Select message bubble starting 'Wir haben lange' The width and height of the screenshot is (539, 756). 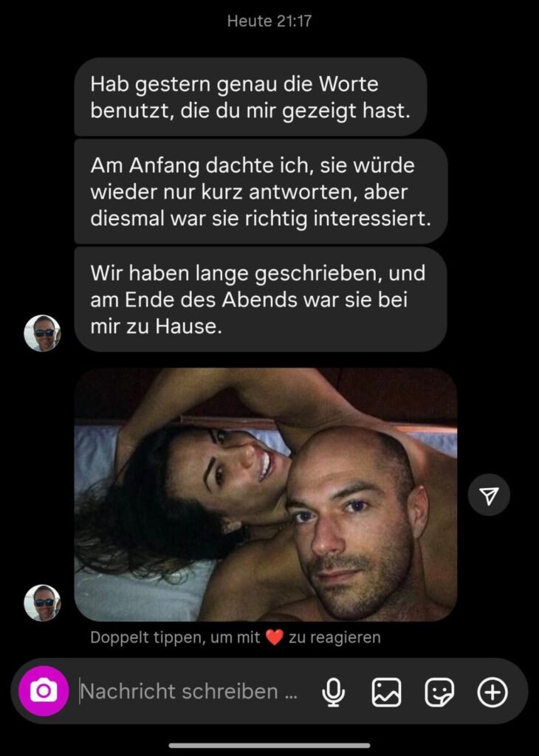coord(261,300)
